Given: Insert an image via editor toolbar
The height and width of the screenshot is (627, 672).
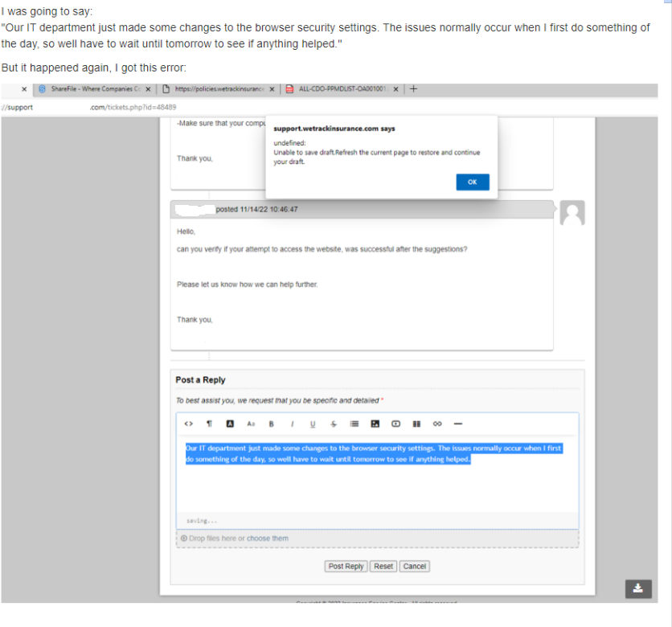Looking at the screenshot, I should coord(375,424).
